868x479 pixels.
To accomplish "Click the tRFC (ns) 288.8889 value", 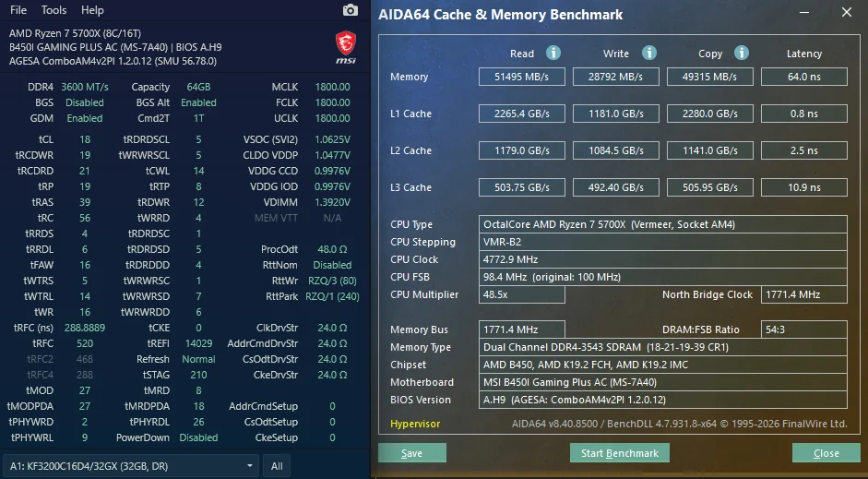I will [x=85, y=328].
